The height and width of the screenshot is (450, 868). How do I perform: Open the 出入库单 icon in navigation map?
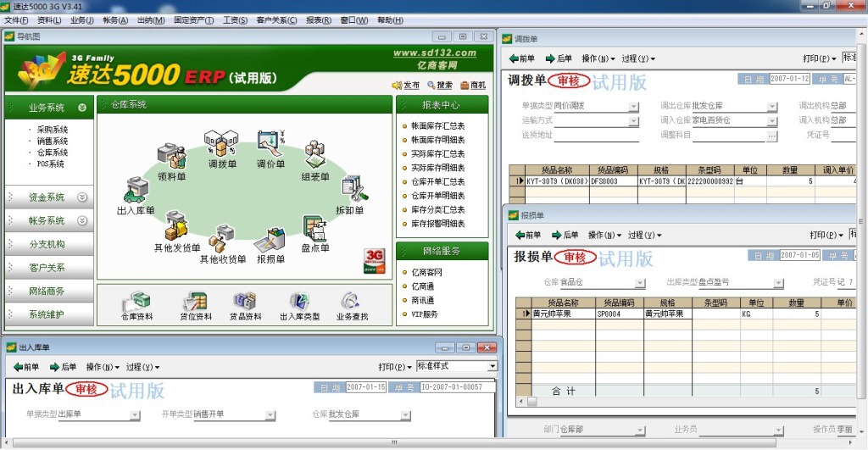(136, 191)
